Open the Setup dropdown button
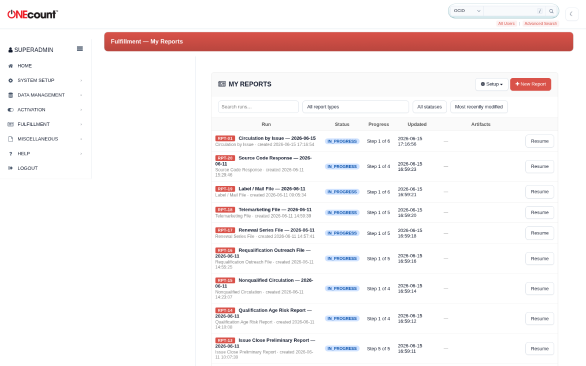This screenshot has height=366, width=586. pyautogui.click(x=491, y=84)
